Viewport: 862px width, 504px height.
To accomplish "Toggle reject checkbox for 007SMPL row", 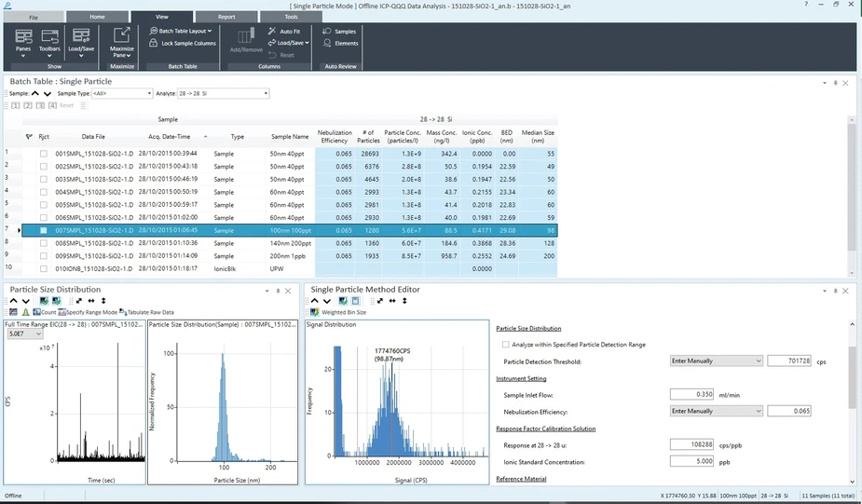I will click(x=44, y=230).
